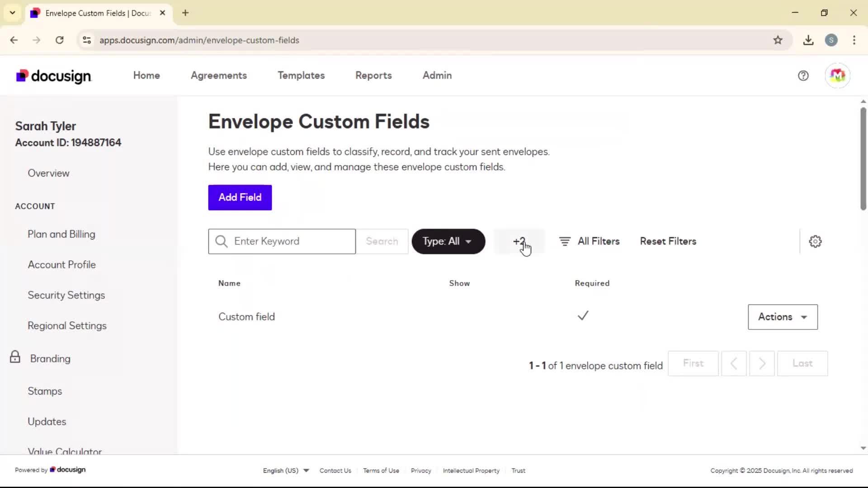Open Stamps page in sidebar
868x488 pixels.
click(x=45, y=391)
